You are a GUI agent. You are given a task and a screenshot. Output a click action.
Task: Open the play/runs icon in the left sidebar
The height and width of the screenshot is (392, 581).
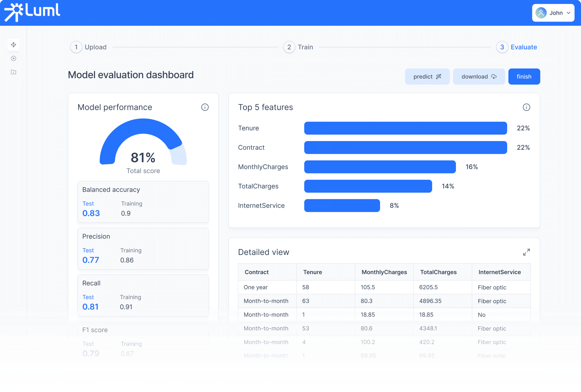[x=13, y=58]
